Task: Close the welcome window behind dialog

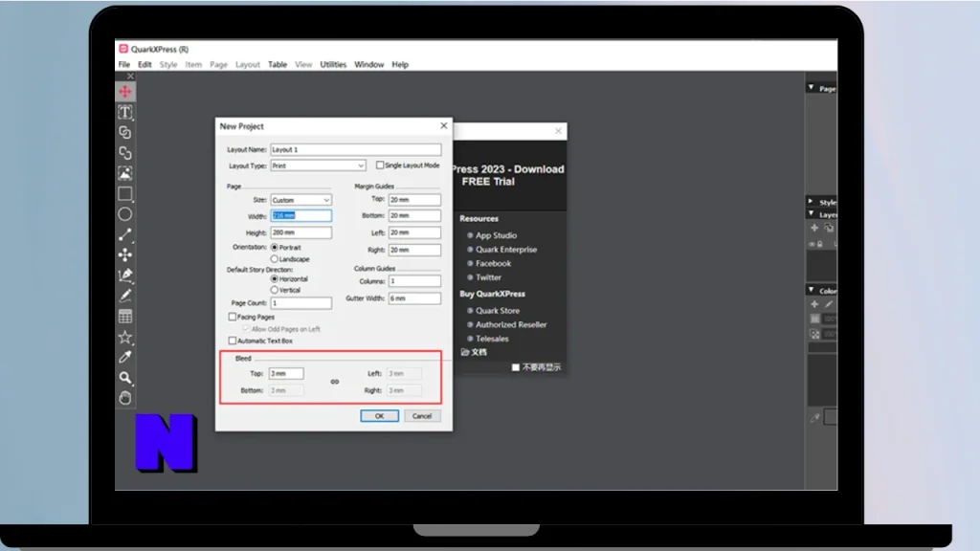Action: [x=558, y=131]
